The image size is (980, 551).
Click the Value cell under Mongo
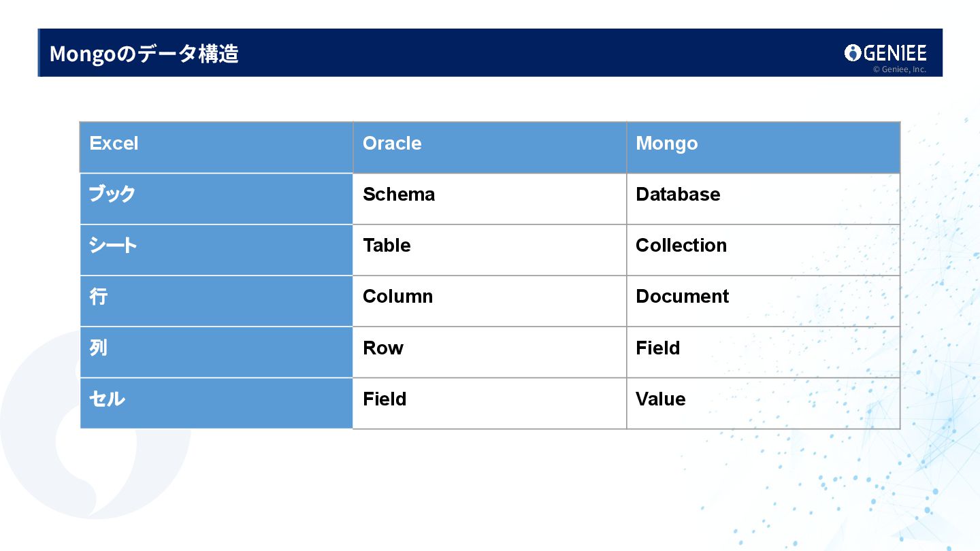tap(763, 403)
